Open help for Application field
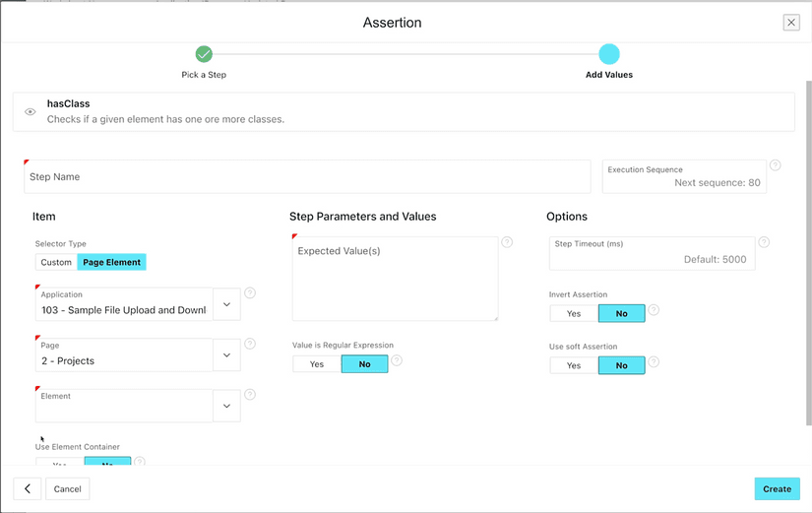The height and width of the screenshot is (513, 812). (x=250, y=293)
